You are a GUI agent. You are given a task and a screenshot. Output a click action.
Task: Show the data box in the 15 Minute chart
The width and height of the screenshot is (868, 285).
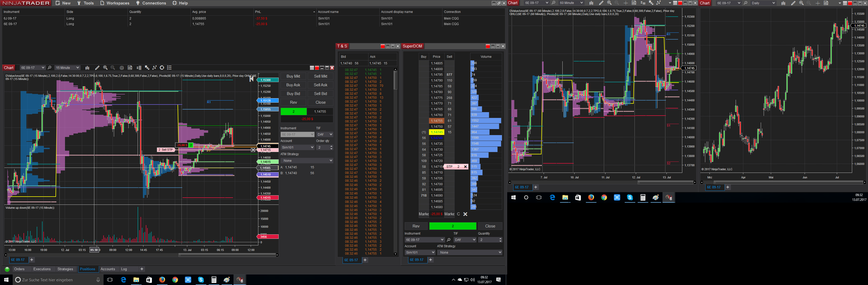tap(130, 68)
